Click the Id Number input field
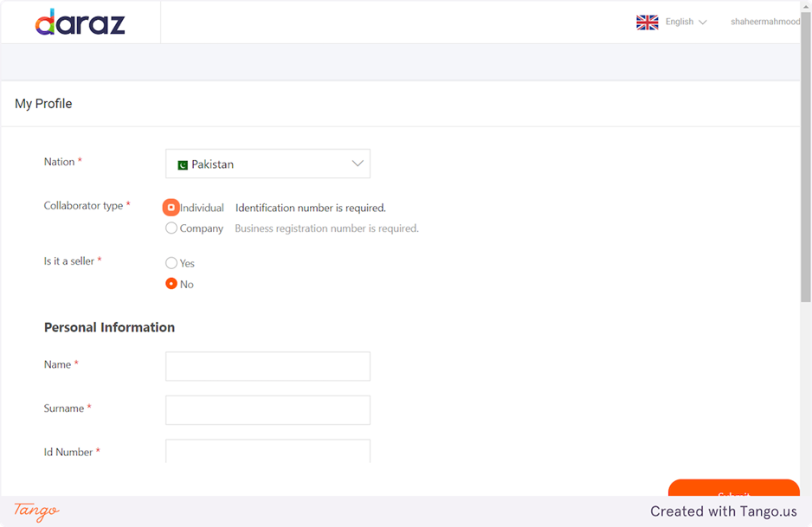This screenshot has height=527, width=812. point(267,451)
